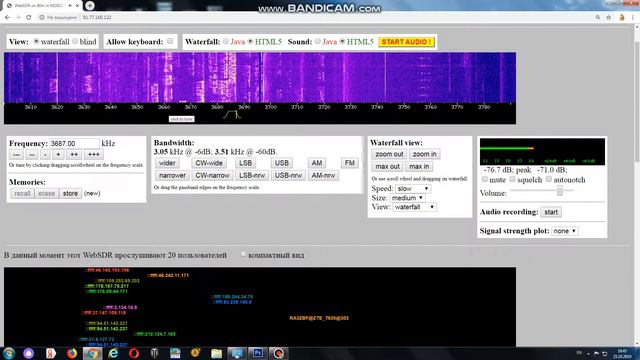Select the LSB-nrw mode
This screenshot has height=360, width=640.
pos(252,176)
